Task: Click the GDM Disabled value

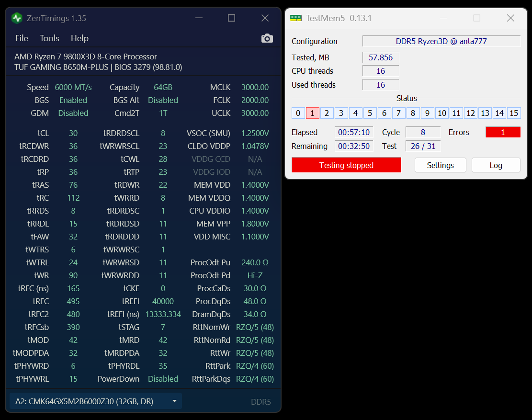Action: point(73,113)
